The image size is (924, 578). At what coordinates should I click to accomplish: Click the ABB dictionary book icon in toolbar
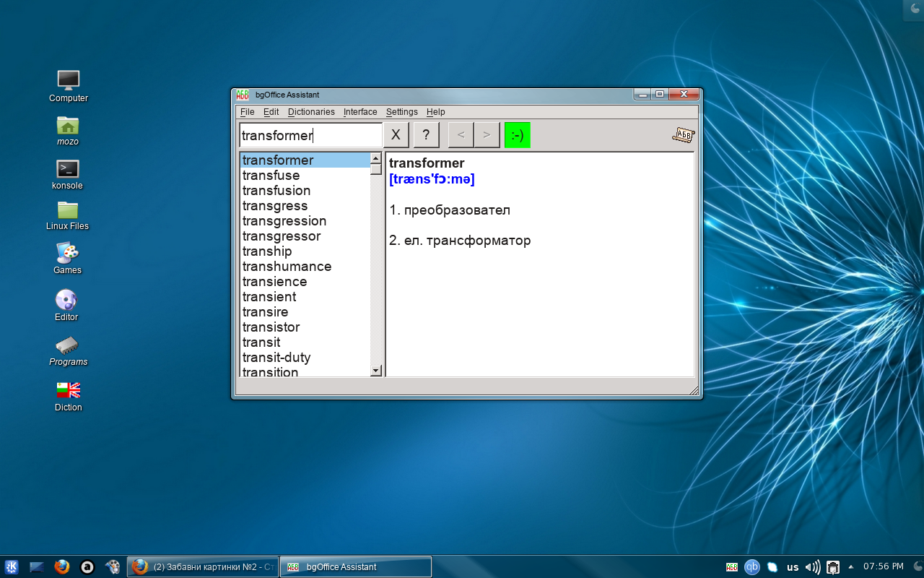pyautogui.click(x=683, y=135)
